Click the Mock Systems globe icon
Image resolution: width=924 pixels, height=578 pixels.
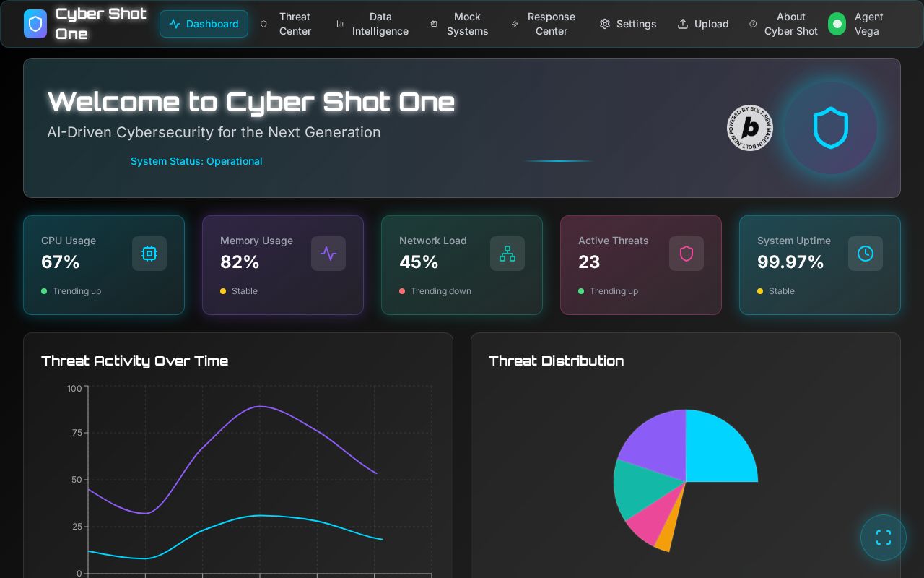(434, 24)
